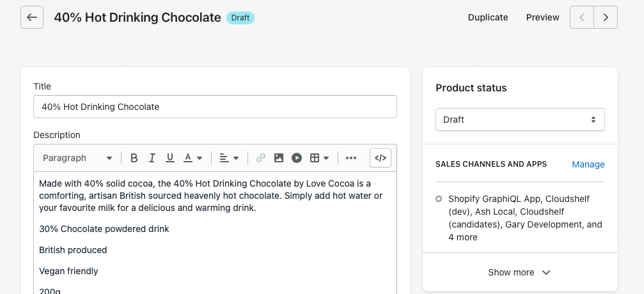The image size is (644, 294).
Task: Click the Duplicate button
Action: (x=488, y=17)
